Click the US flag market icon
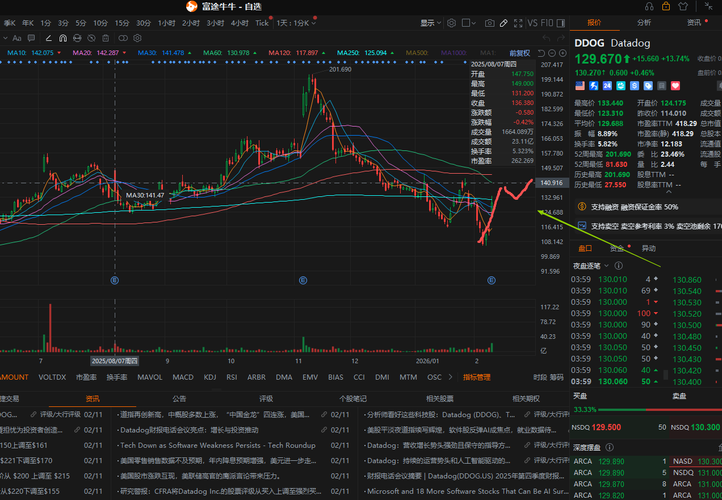 click(x=580, y=86)
